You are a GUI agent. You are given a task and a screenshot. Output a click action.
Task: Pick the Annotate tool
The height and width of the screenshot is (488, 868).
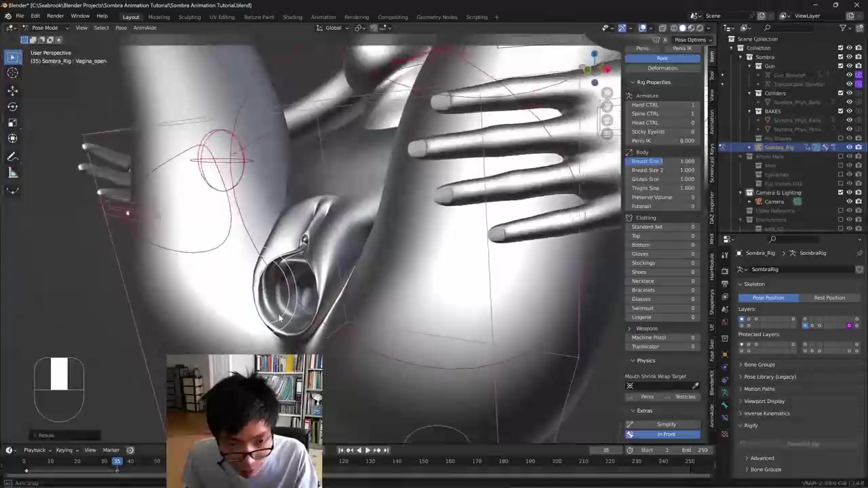[x=12, y=157]
